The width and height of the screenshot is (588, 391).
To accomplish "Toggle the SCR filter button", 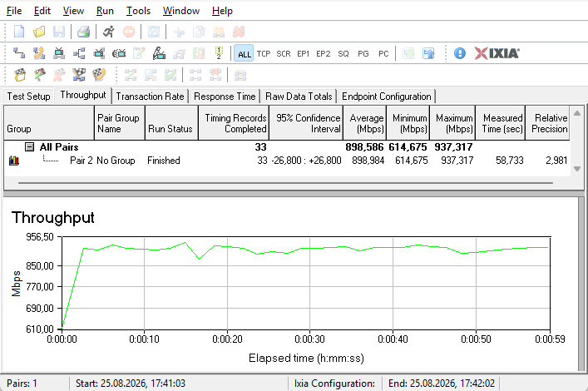I will 284,54.
